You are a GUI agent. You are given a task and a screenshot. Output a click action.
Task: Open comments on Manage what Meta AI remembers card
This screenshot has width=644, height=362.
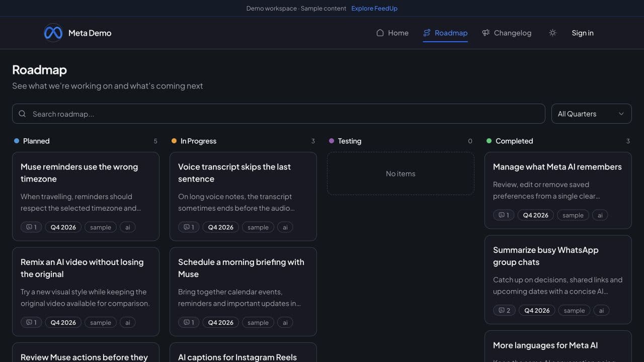504,215
